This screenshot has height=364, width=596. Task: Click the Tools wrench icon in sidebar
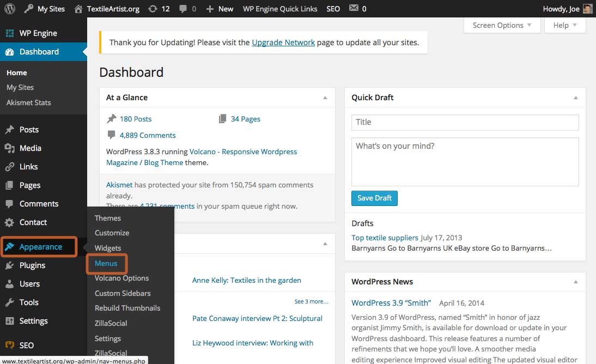pyautogui.click(x=9, y=302)
